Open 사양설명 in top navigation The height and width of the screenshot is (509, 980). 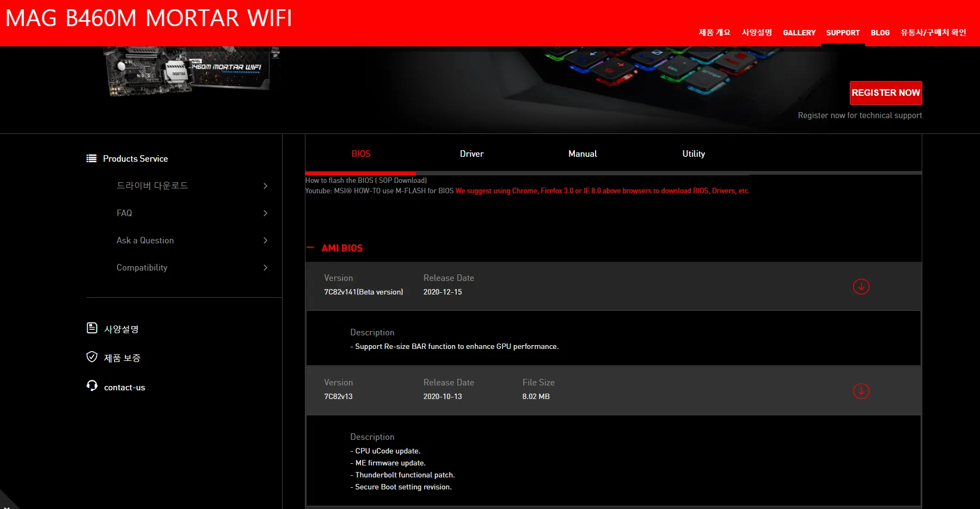(757, 33)
